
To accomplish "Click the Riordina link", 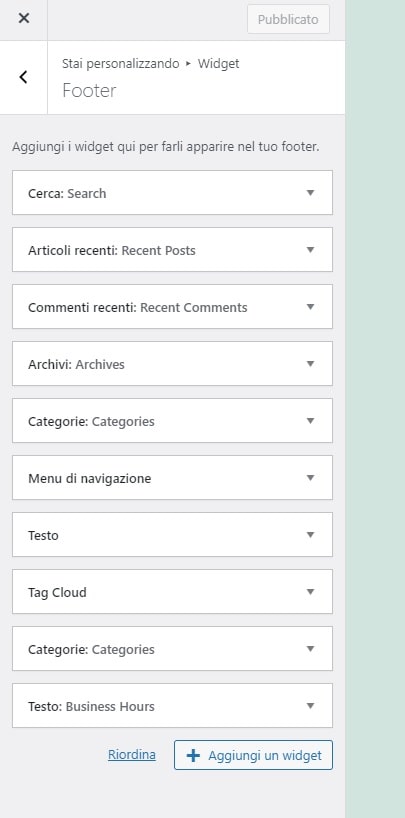I will pyautogui.click(x=132, y=755).
